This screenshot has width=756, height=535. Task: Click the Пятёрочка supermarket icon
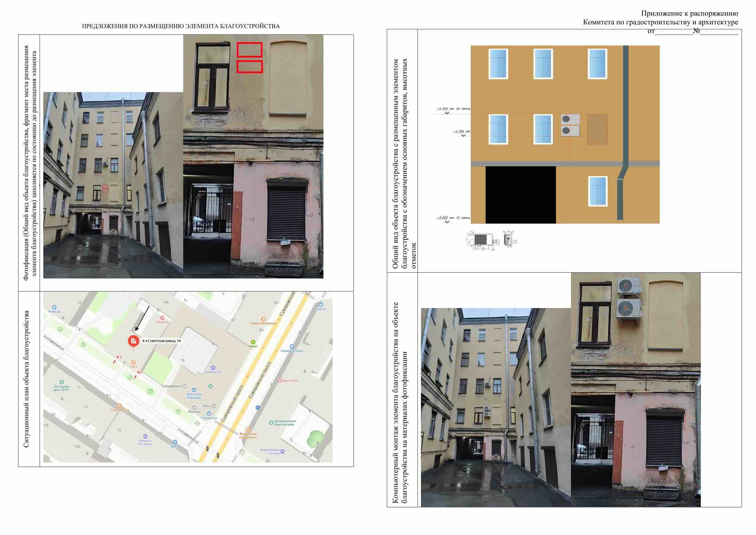[209, 414]
